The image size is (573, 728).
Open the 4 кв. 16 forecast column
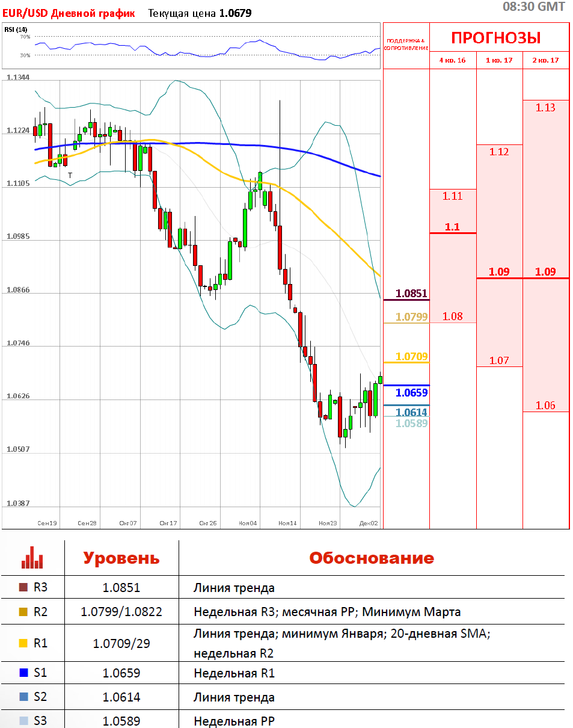(452, 60)
